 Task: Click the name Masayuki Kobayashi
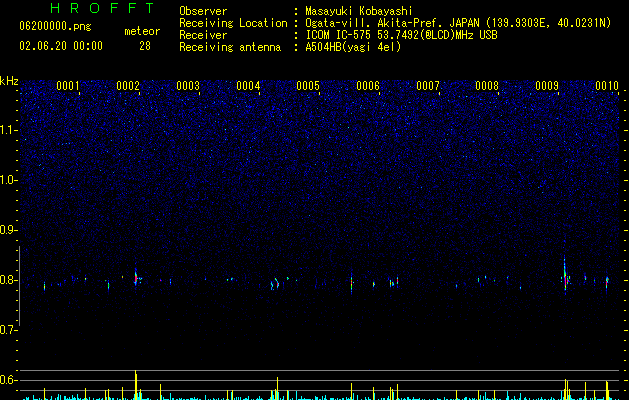click(359, 11)
